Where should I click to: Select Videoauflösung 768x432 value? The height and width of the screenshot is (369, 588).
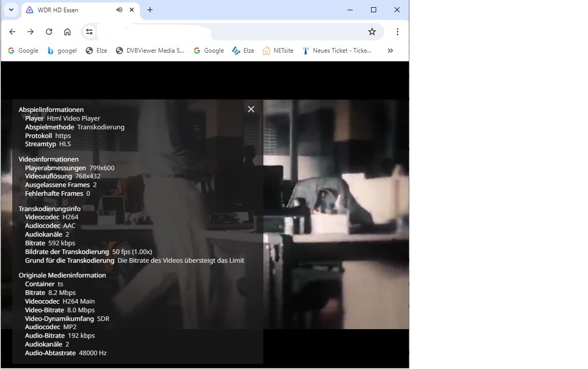88,176
